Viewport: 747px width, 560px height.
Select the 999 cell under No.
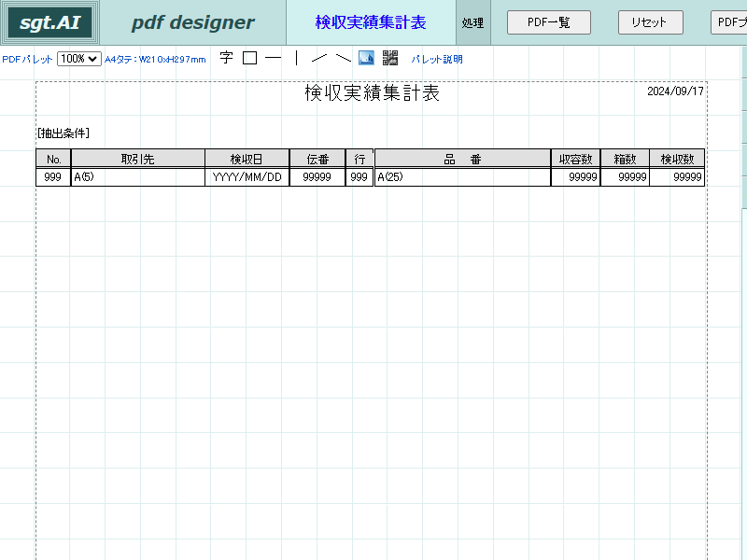(53, 177)
